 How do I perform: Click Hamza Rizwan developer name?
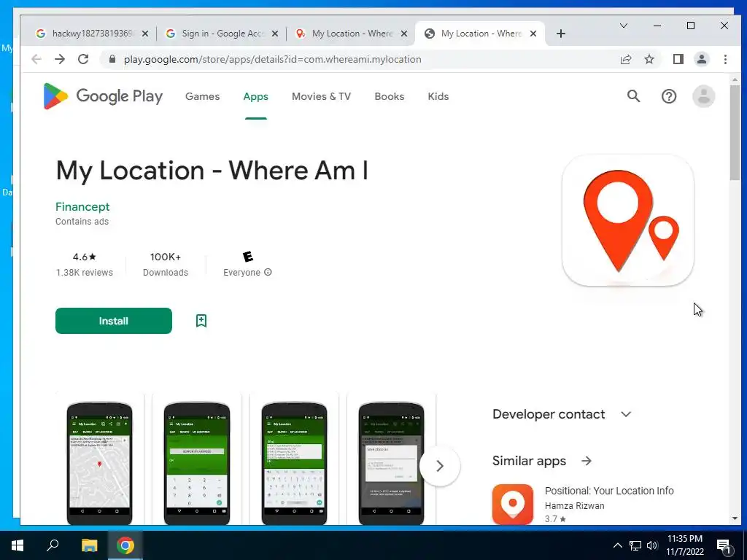point(575,506)
